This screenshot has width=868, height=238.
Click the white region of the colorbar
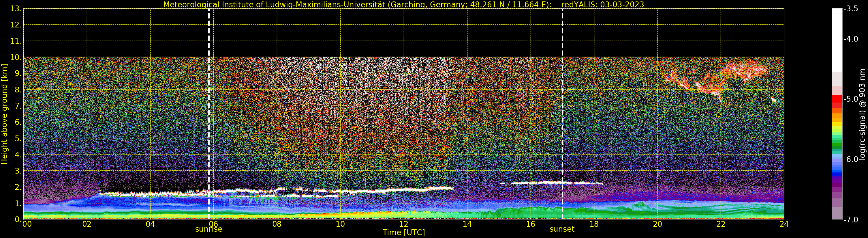pos(837,40)
